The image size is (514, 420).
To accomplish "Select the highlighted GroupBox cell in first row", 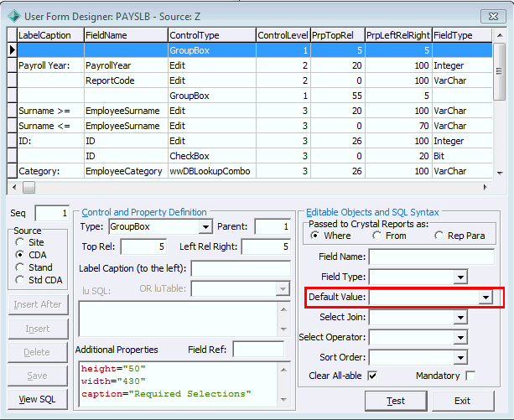I will coord(212,50).
